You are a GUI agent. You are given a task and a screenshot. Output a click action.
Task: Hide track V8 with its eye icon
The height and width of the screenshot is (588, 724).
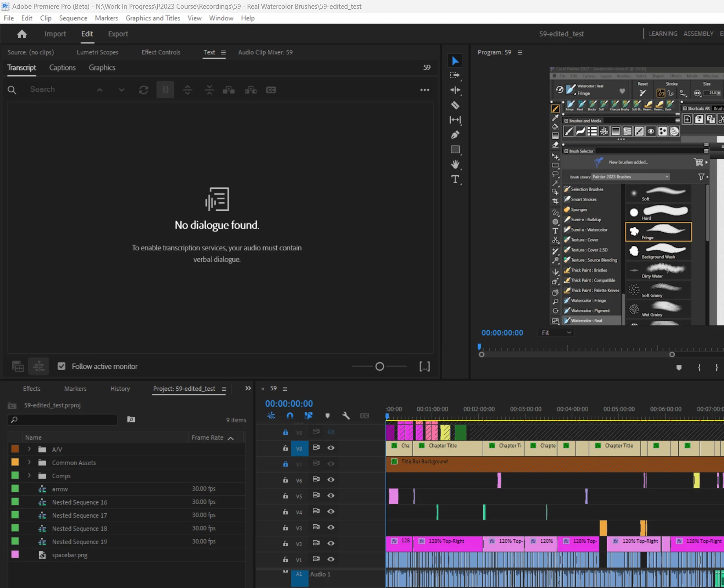[331, 448]
